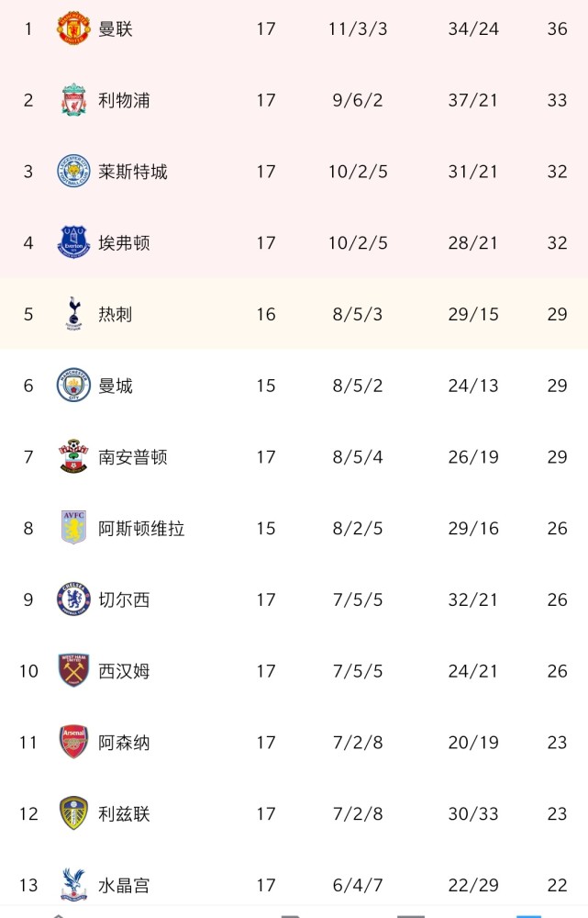Open team name 曼联
This screenshot has height=918, width=588.
tap(116, 28)
